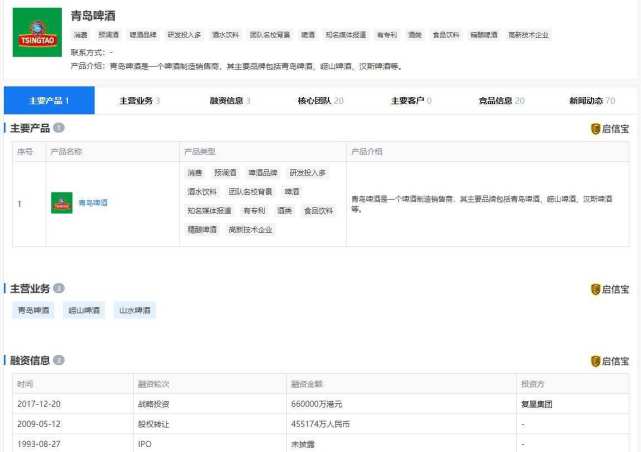The height and width of the screenshot is (452, 641).
Task: Click the count badge next to 主要产品 heading
Action: pyautogui.click(x=59, y=128)
